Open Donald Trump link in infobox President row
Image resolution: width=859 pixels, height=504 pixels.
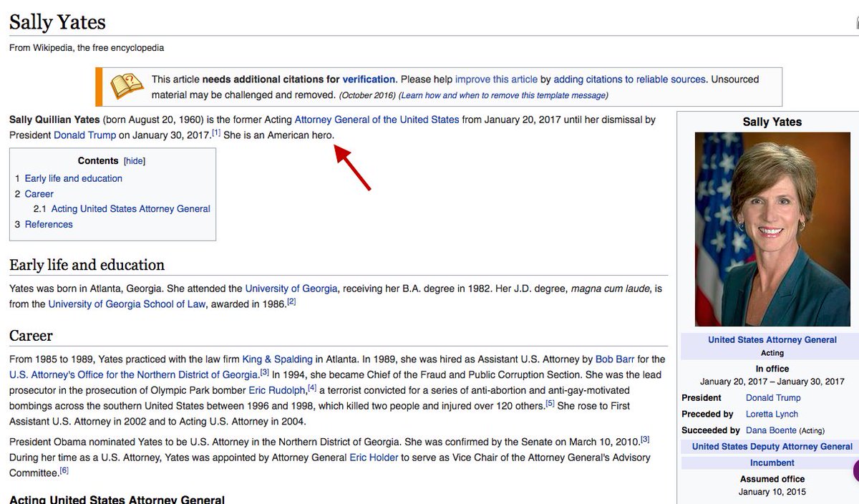pos(773,398)
